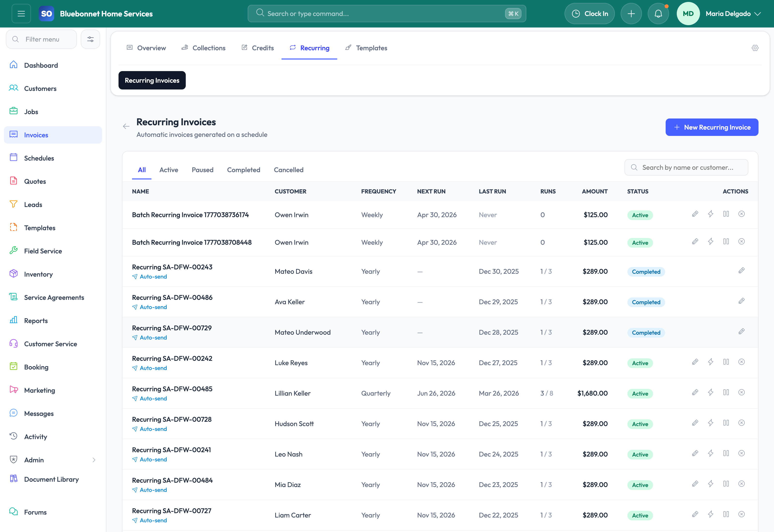This screenshot has width=774, height=532.
Task: Switch to the Collections tab
Action: (x=203, y=48)
